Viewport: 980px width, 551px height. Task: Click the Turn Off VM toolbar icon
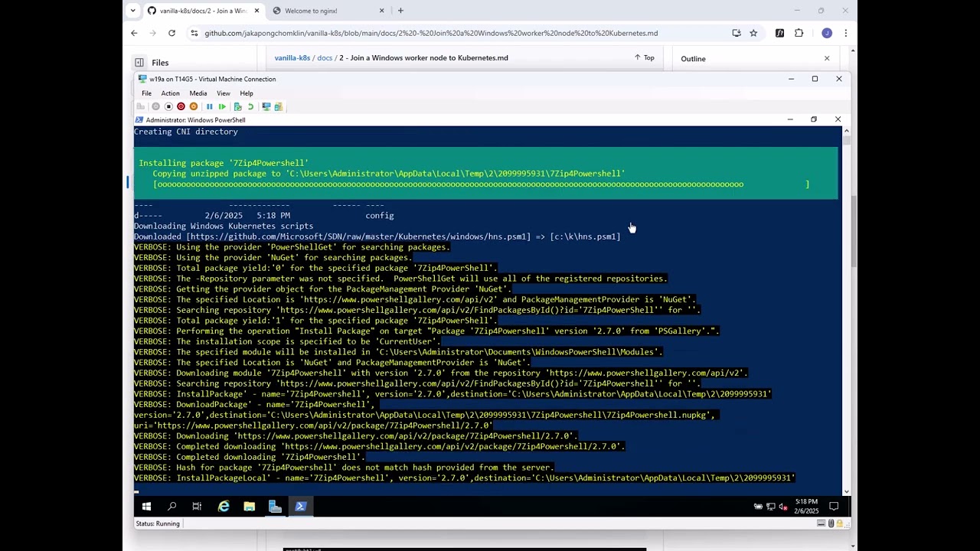[168, 106]
